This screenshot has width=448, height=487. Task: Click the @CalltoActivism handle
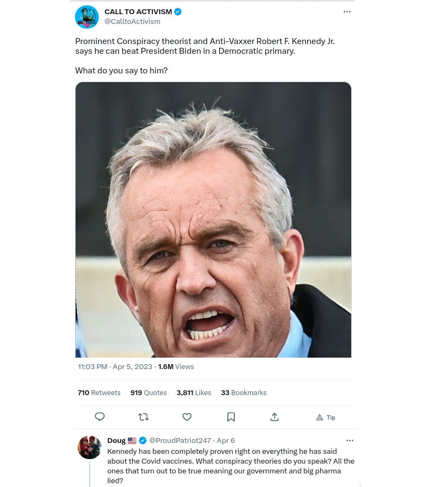pyautogui.click(x=132, y=21)
